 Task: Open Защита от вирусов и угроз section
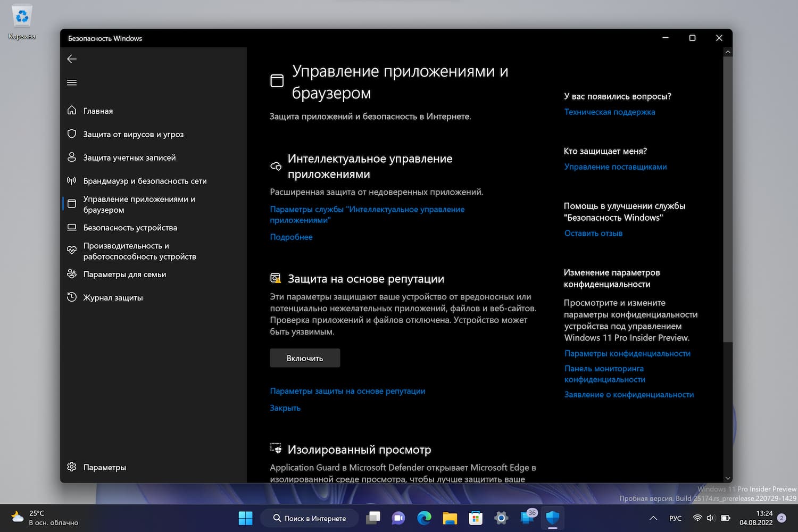[134, 134]
